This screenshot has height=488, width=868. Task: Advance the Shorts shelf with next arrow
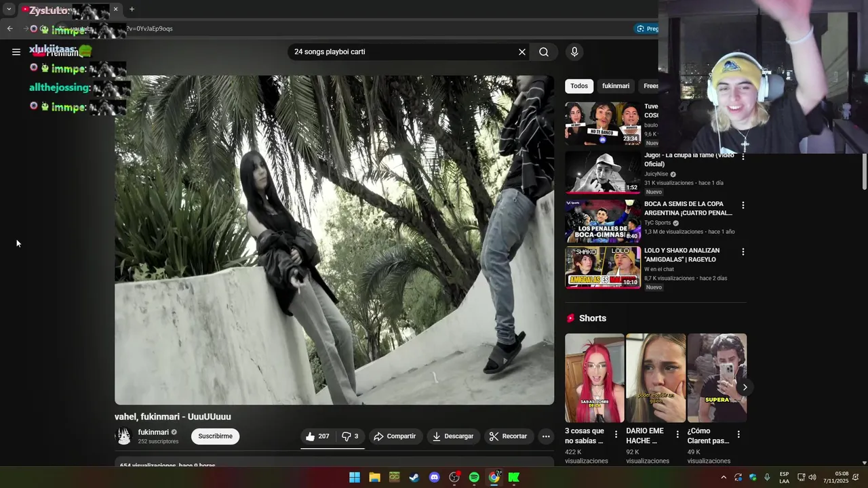(x=745, y=388)
